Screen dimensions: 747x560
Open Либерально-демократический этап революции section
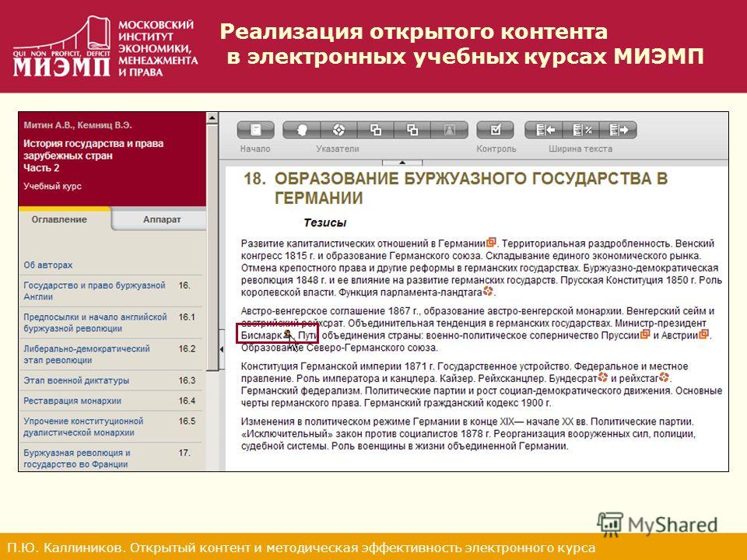coord(86,355)
